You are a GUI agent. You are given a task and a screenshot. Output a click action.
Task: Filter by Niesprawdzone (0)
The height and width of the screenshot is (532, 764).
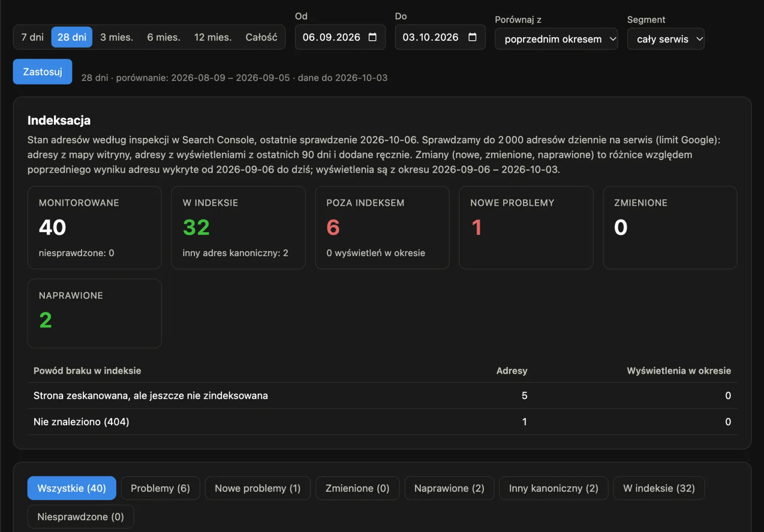(x=80, y=517)
